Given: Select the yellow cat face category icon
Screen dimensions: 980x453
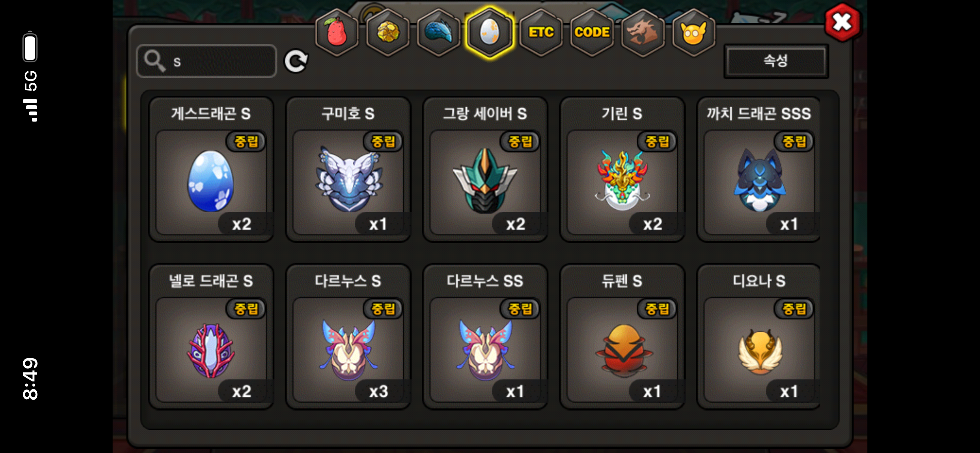Looking at the screenshot, I should click(x=694, y=33).
